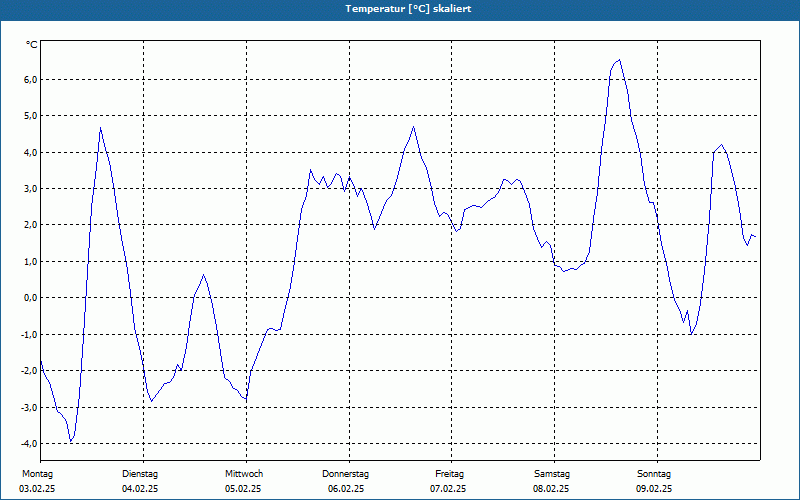Viewport: 800px width, 500px height.
Task: Click the 4,0 y-axis label
Action: click(30, 153)
